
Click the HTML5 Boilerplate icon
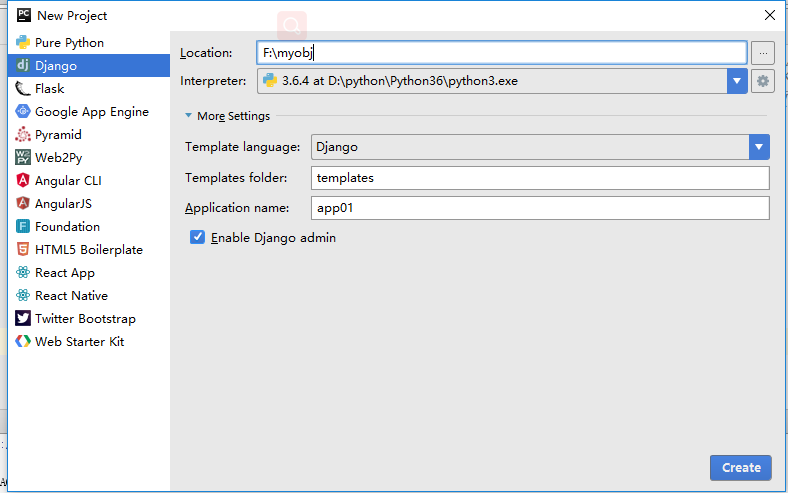point(23,249)
